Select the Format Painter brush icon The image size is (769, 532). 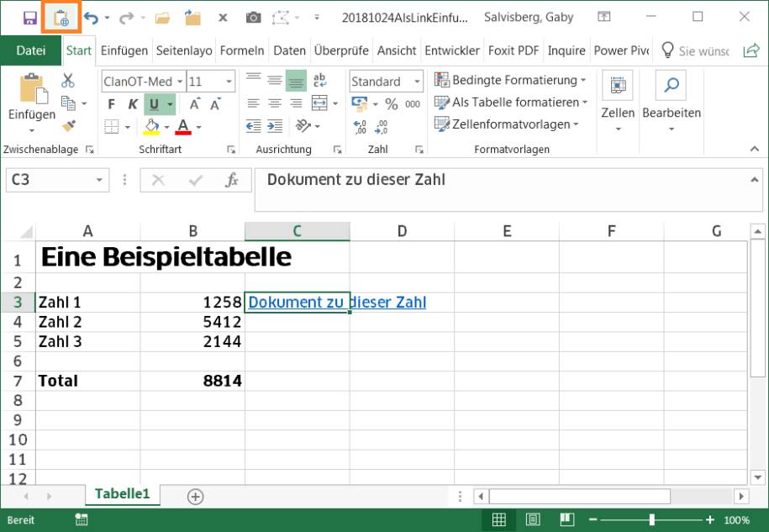point(69,126)
